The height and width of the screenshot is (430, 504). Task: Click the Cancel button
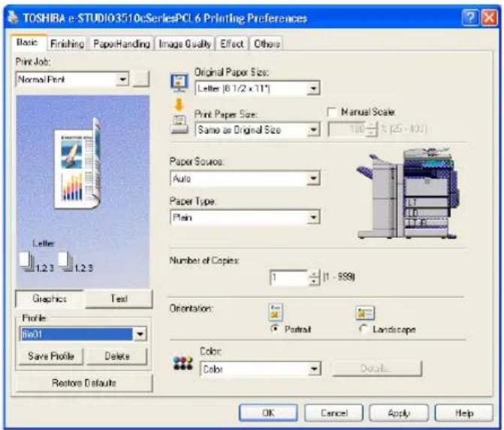click(334, 413)
